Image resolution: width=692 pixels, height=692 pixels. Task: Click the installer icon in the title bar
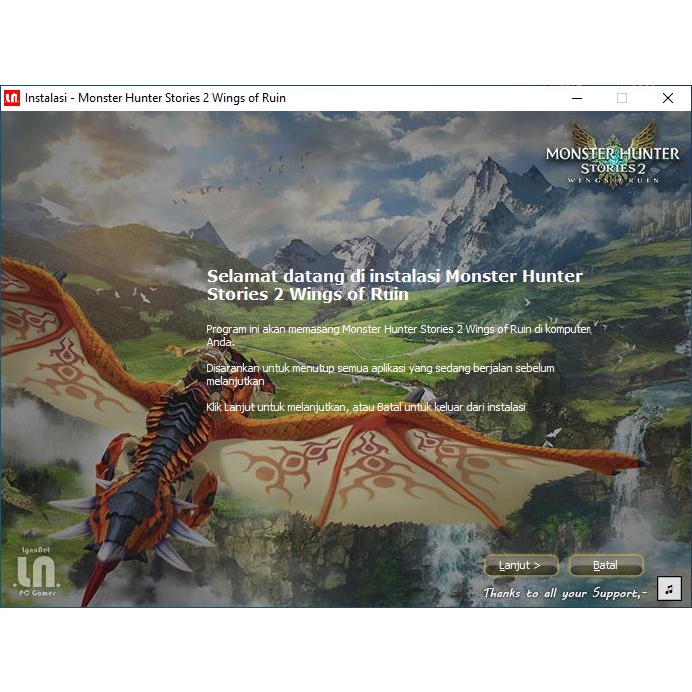[x=12, y=98]
